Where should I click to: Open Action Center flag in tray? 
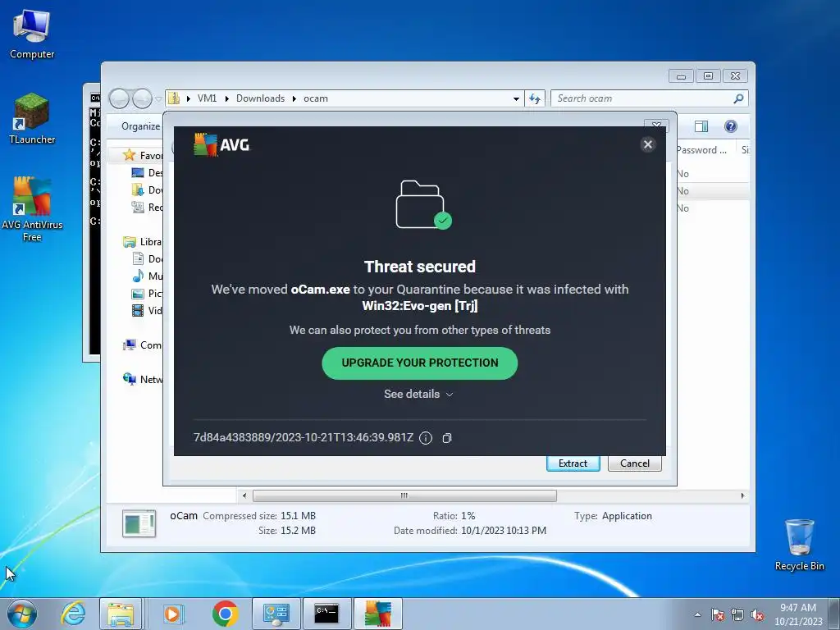click(x=718, y=614)
